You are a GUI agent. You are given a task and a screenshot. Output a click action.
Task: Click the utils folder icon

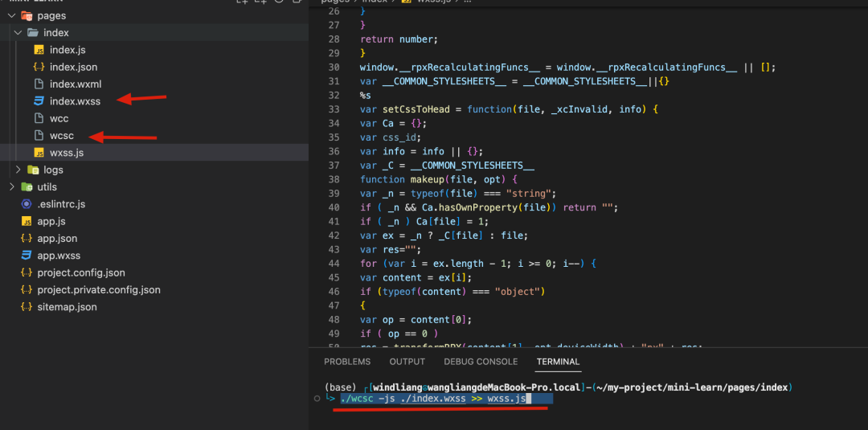27,187
